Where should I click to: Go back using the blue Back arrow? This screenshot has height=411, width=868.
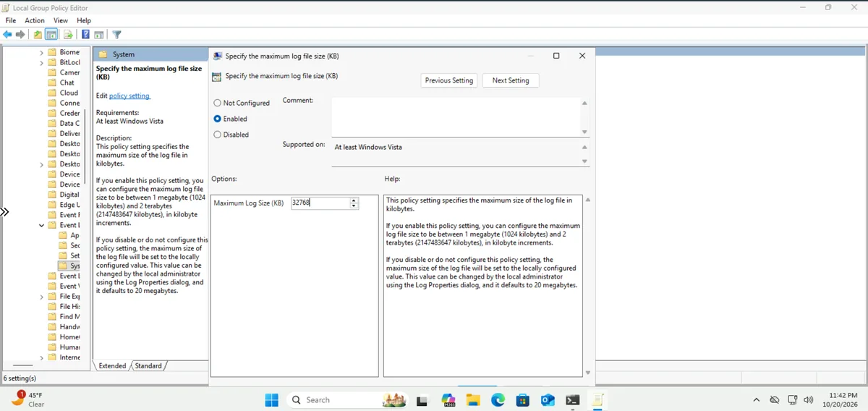(8, 34)
